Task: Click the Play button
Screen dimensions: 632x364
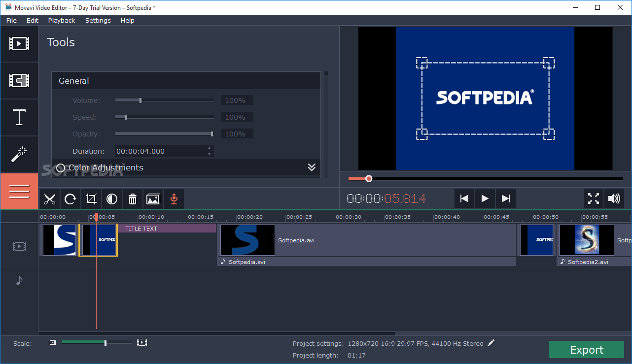Action: tap(485, 199)
